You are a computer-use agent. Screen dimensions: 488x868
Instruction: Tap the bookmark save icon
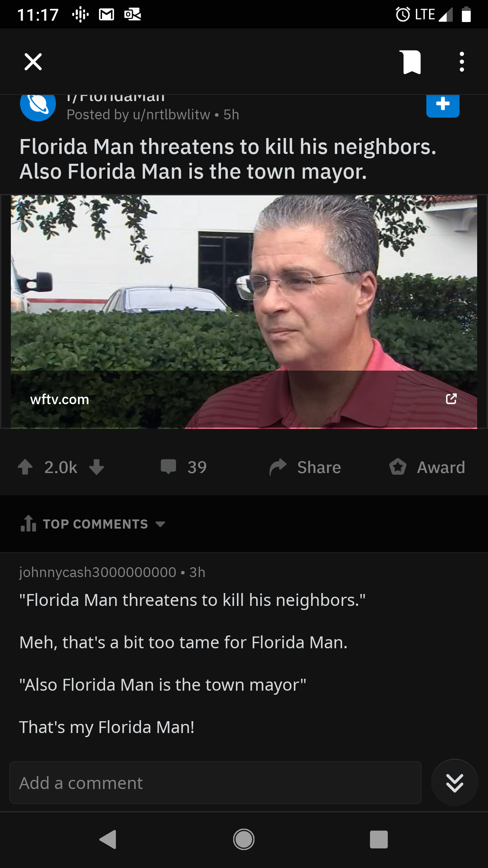412,62
